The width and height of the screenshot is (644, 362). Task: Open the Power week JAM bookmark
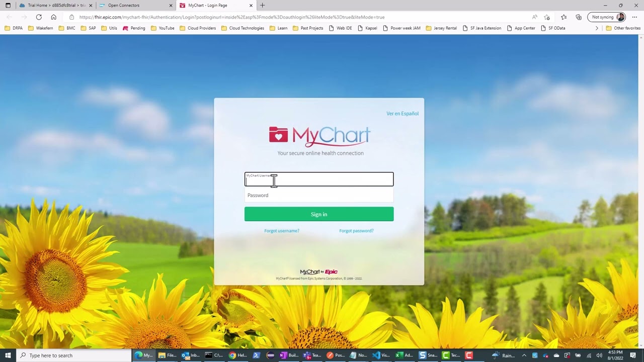pos(401,28)
